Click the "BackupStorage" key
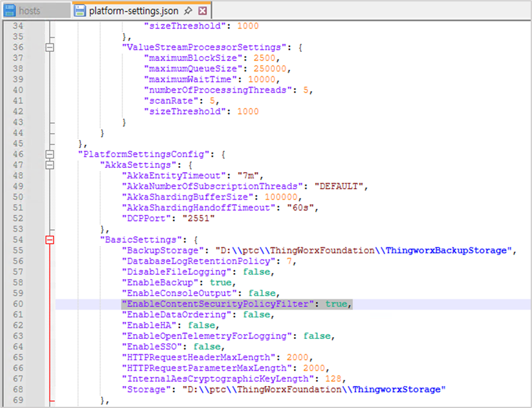The image size is (532, 408). pos(163,250)
